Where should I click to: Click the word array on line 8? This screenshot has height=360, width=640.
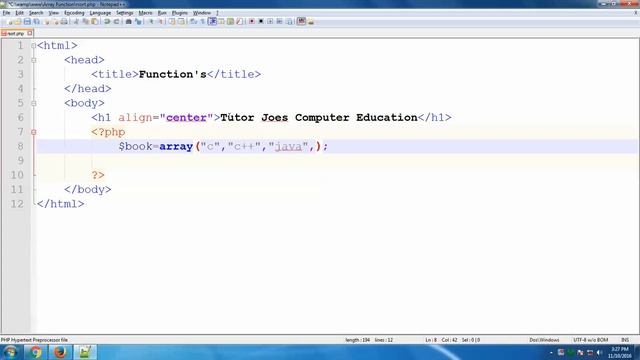(x=176, y=147)
